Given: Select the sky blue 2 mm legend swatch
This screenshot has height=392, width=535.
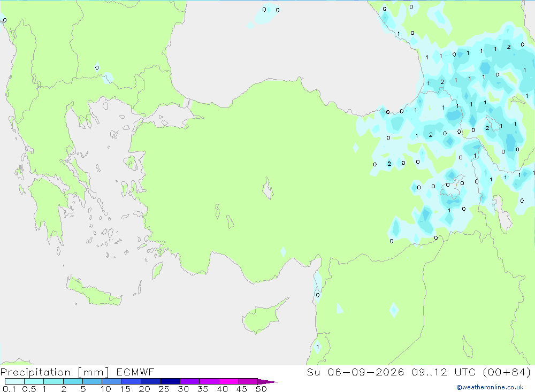Looking at the screenshot, I should click(x=73, y=381).
